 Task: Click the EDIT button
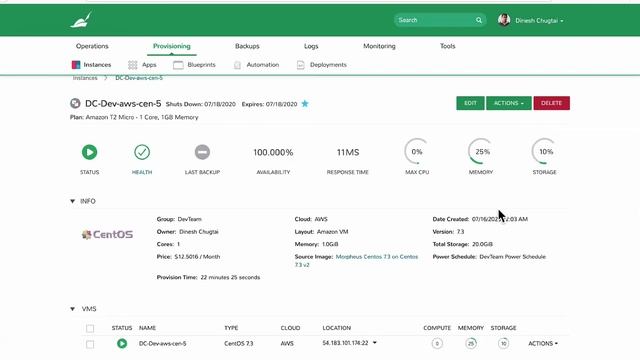(x=470, y=103)
